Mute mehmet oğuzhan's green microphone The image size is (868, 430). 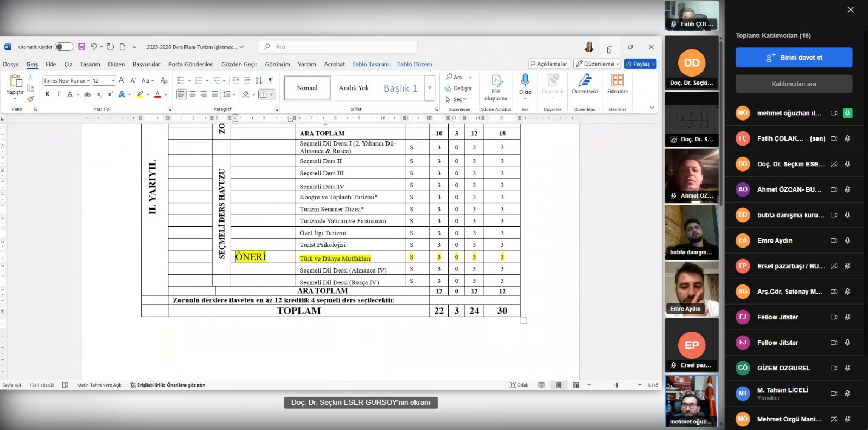847,113
